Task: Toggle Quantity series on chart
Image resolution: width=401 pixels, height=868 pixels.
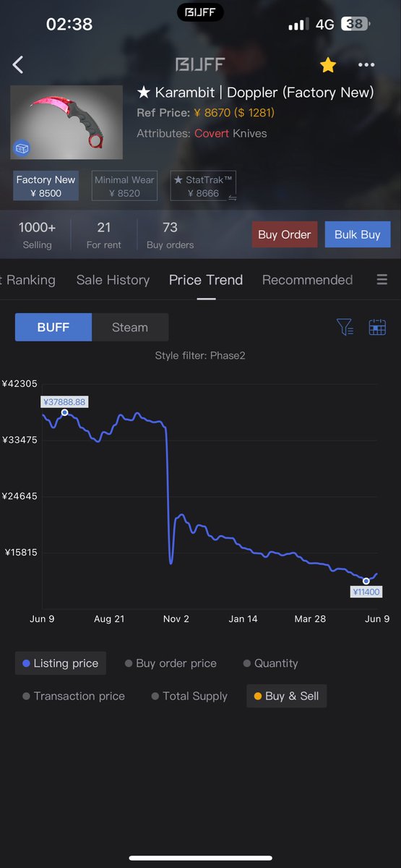Action: tap(270, 663)
